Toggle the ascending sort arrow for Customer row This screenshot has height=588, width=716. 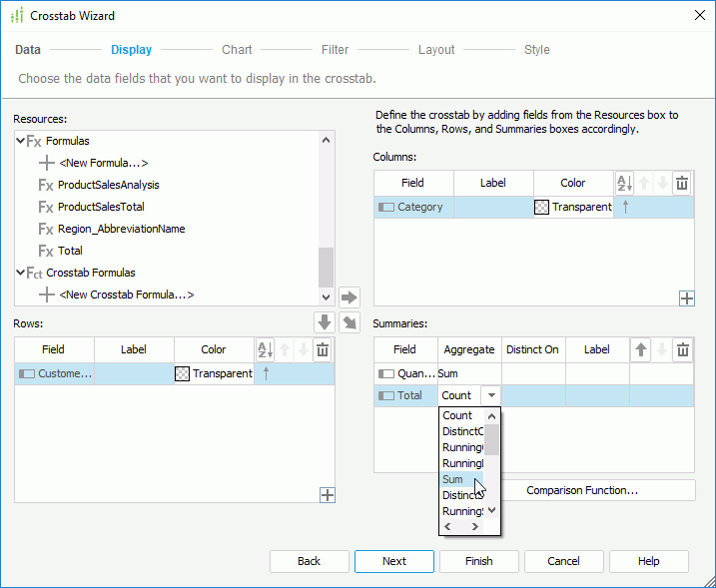click(x=267, y=373)
